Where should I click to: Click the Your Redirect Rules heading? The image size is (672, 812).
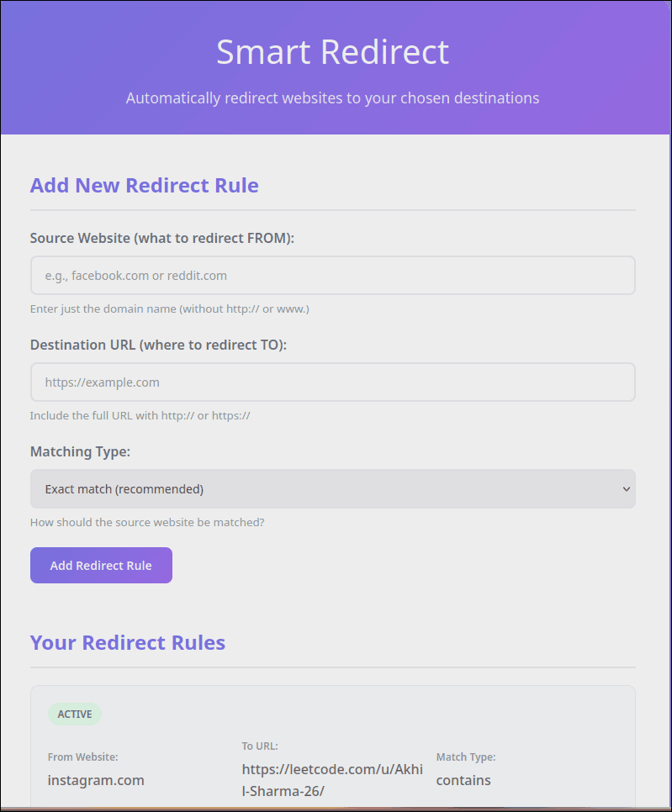[127, 642]
